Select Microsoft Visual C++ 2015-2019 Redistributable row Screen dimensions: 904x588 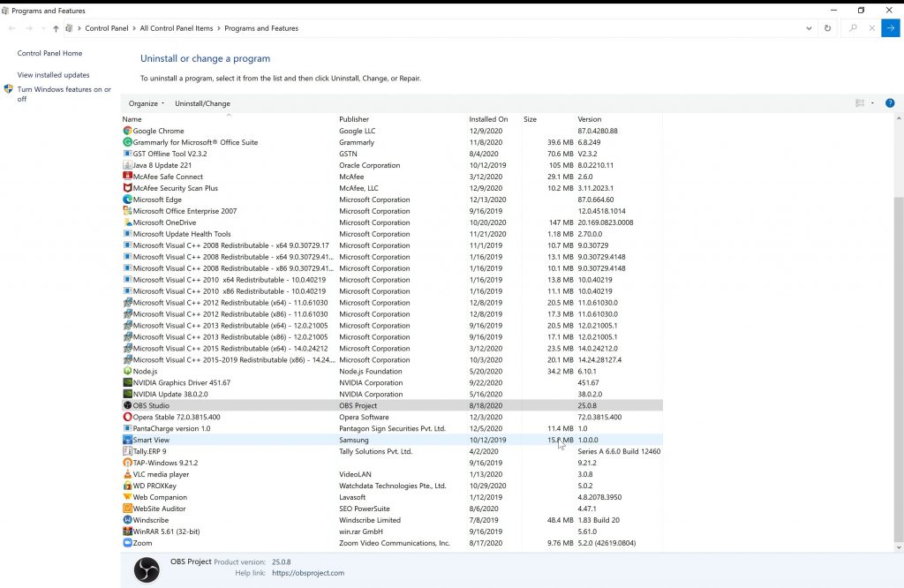click(x=391, y=359)
